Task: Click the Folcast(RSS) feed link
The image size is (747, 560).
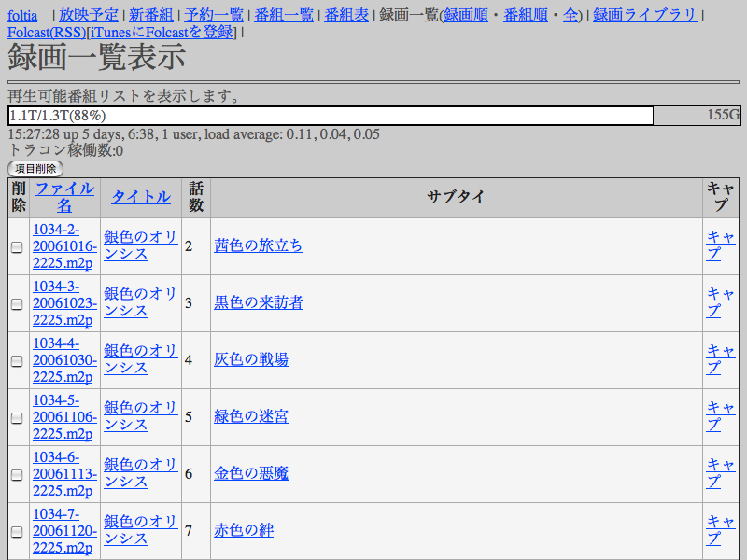Action: 47,33
